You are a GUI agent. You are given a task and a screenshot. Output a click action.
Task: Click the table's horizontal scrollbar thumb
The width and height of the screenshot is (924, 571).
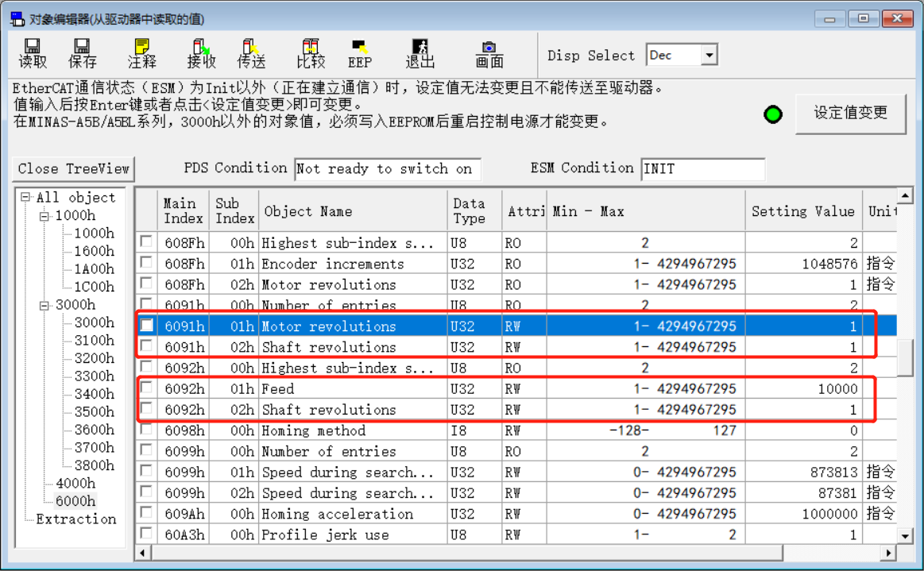pos(467,553)
